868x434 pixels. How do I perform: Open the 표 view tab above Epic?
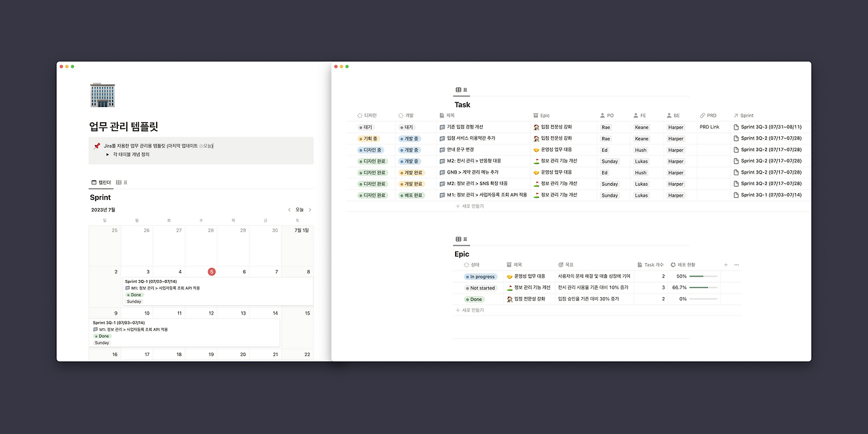point(462,239)
